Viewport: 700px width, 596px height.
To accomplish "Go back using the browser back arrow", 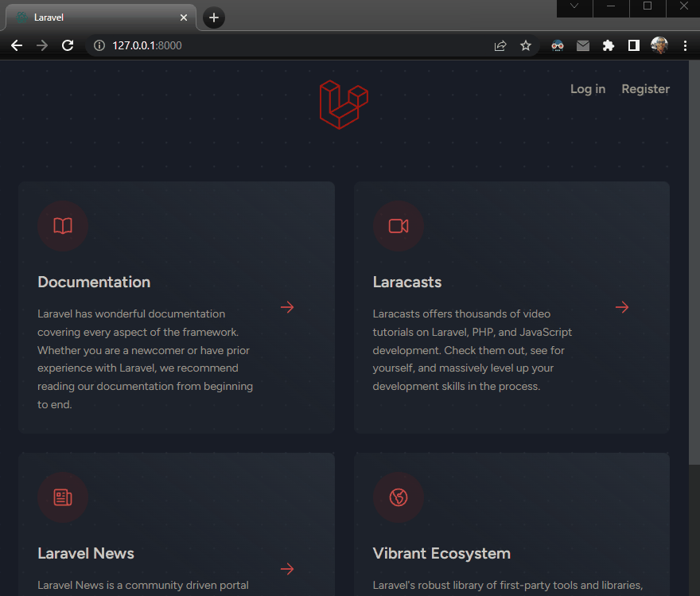I will click(x=17, y=45).
